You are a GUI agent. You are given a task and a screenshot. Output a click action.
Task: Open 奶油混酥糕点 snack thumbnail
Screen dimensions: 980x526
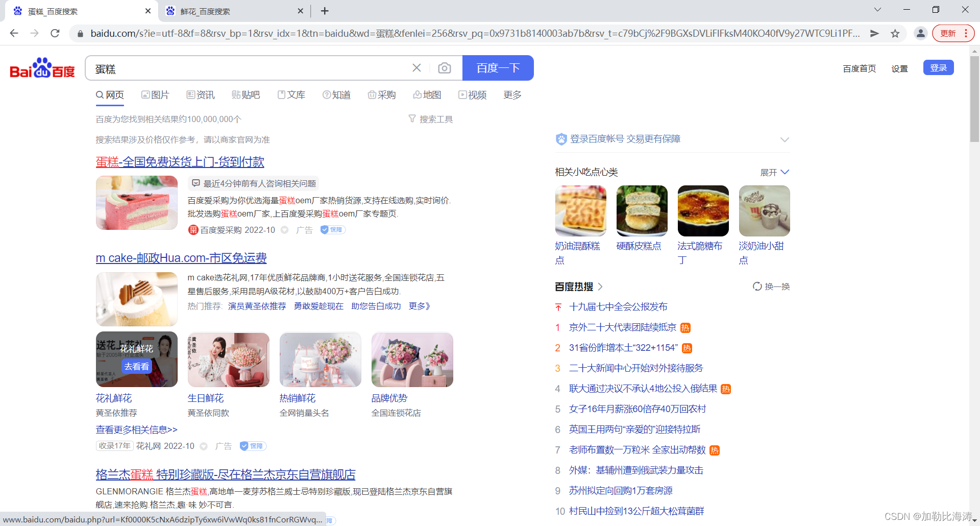[x=581, y=211]
